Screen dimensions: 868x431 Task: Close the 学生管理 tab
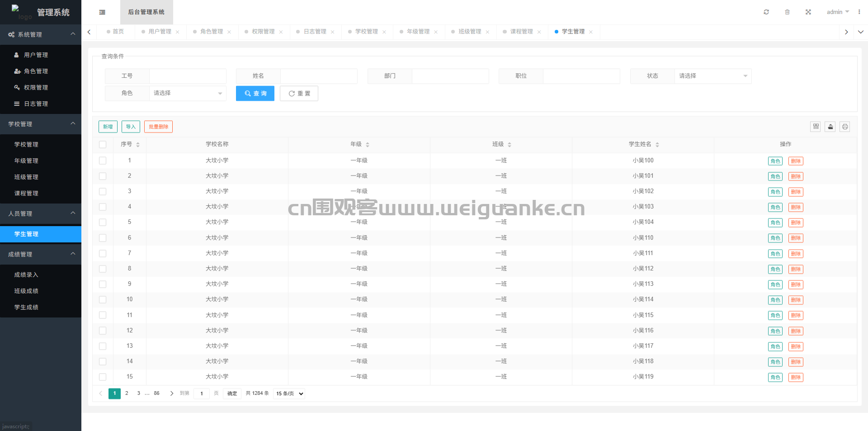pyautogui.click(x=591, y=32)
